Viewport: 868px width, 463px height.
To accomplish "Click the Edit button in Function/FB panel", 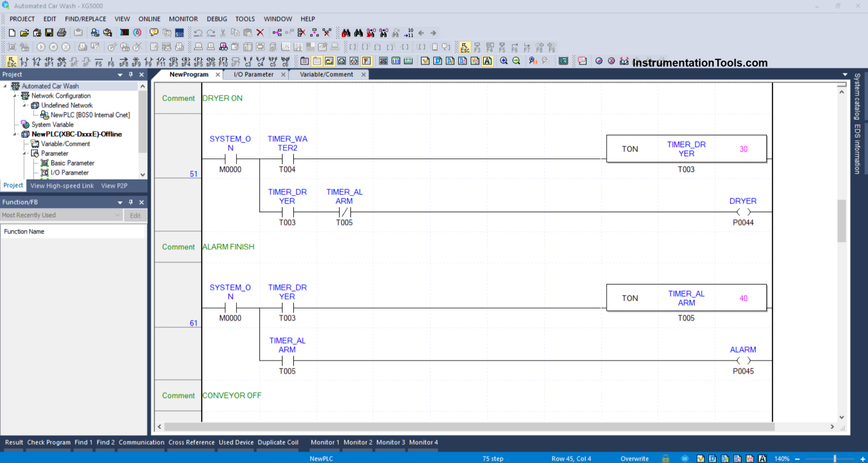I will (x=135, y=215).
